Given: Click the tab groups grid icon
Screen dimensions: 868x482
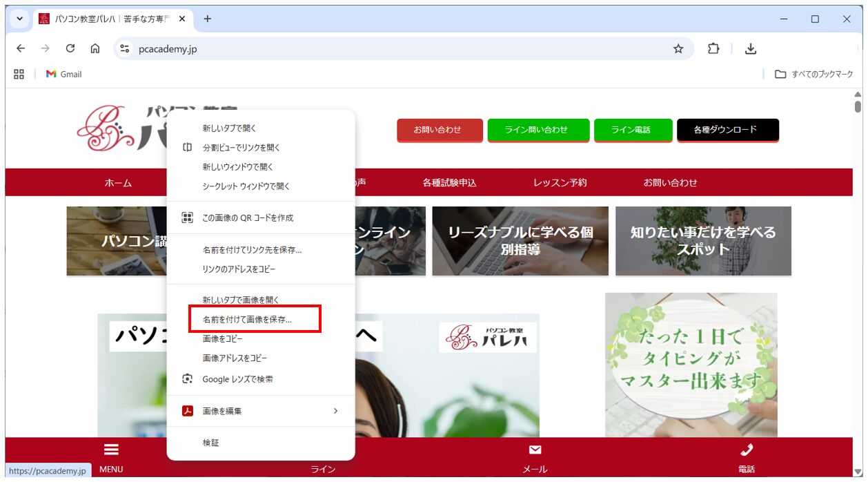Looking at the screenshot, I should tap(19, 74).
